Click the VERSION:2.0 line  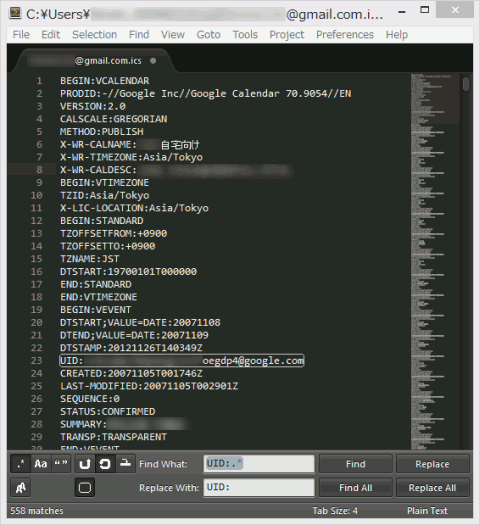(x=93, y=106)
